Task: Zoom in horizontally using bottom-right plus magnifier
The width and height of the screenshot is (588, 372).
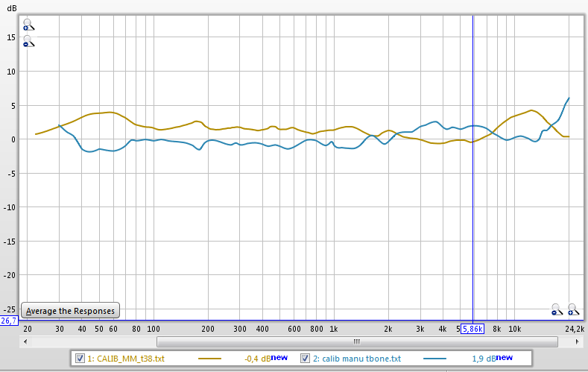Action: [x=572, y=309]
